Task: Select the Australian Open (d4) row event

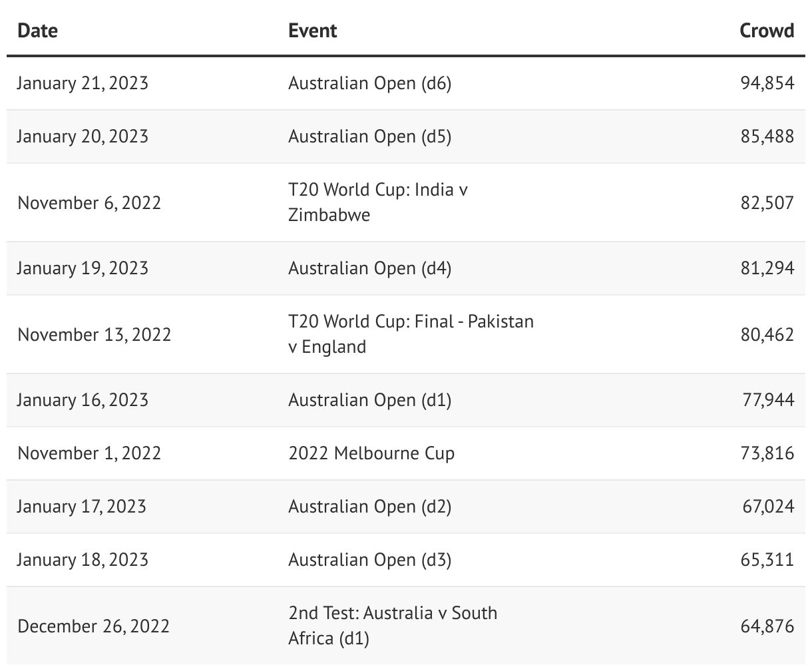Action: pos(369,268)
